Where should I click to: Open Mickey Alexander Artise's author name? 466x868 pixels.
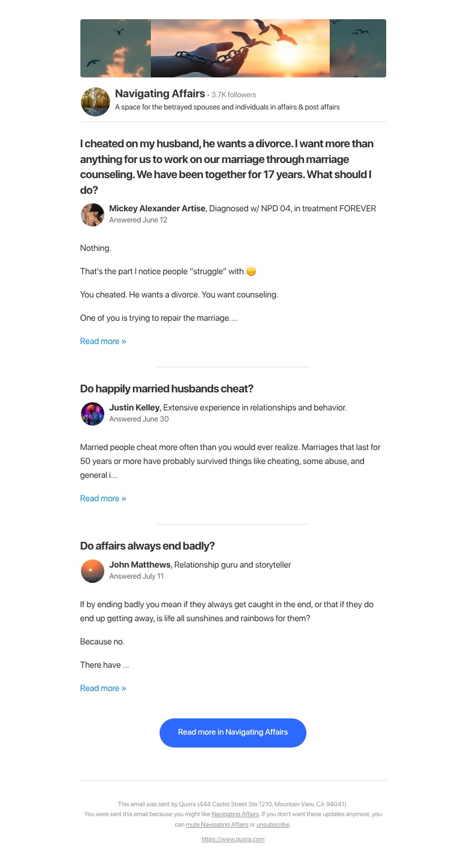[157, 208]
